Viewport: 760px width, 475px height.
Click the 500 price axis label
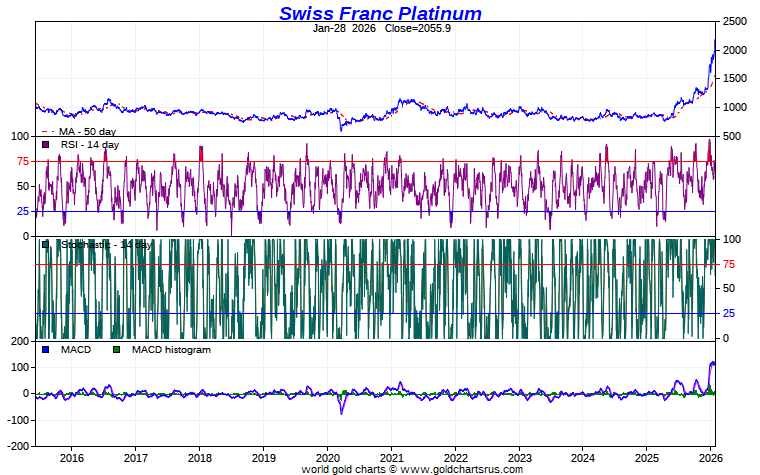[x=732, y=136]
